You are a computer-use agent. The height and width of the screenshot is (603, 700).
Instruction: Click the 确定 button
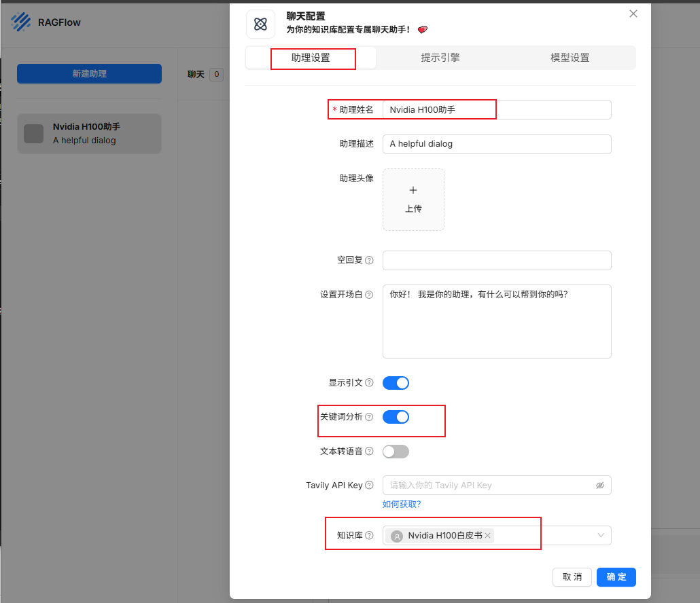616,577
